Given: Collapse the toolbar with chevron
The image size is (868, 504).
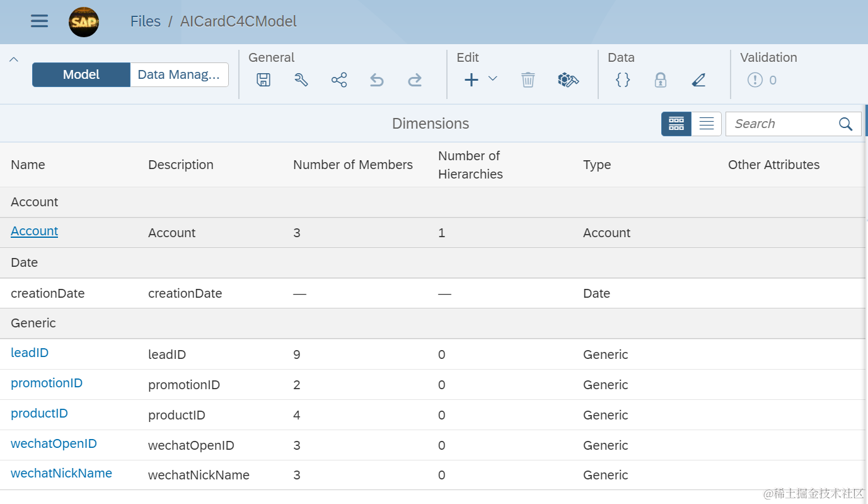Looking at the screenshot, I should point(14,60).
